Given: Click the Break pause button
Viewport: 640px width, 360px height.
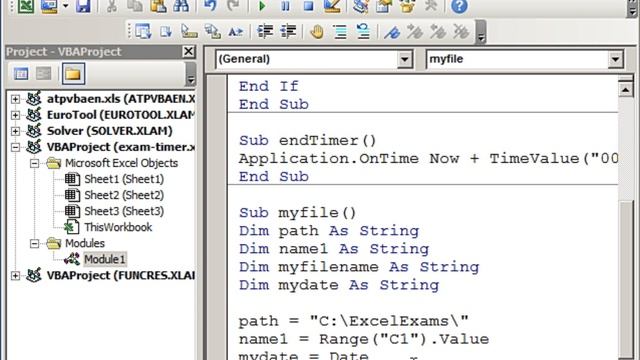Looking at the screenshot, I should point(285,6).
